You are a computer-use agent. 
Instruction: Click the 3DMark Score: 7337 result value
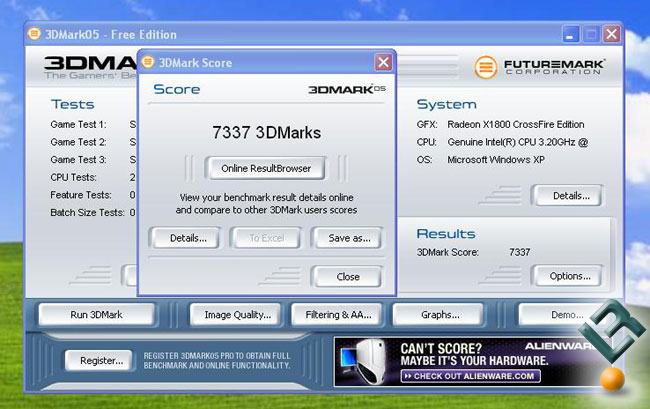click(x=519, y=252)
